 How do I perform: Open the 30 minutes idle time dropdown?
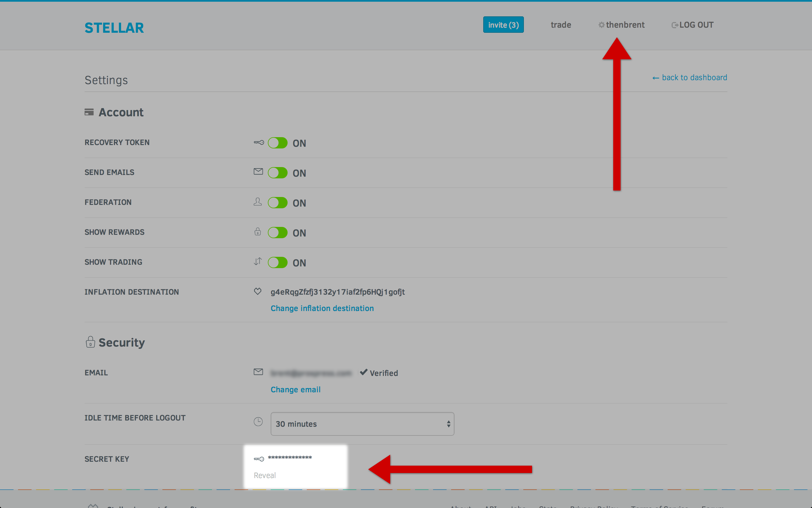click(362, 424)
